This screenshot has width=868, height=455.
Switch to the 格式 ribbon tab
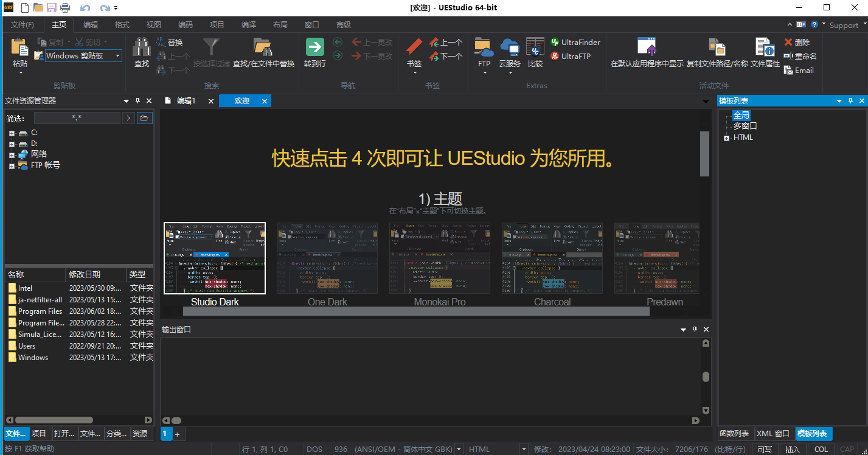click(122, 25)
